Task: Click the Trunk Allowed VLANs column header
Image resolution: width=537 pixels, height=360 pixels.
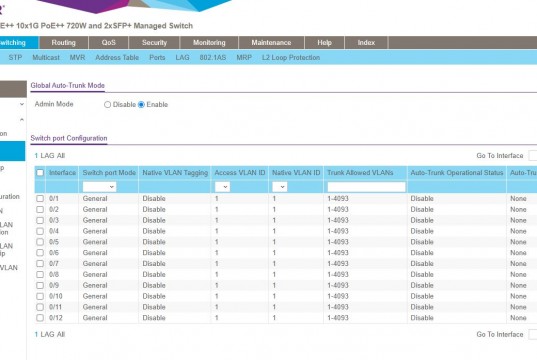Action: [x=360, y=173]
